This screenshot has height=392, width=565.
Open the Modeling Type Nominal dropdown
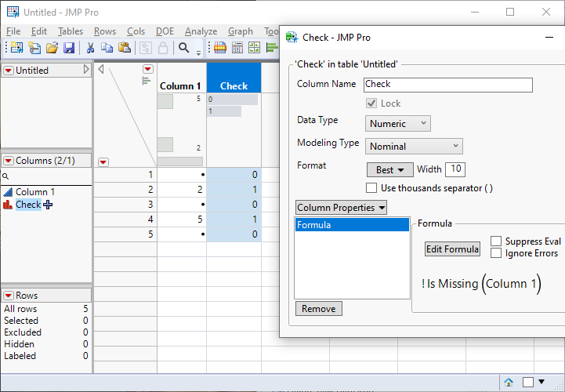[x=414, y=146]
